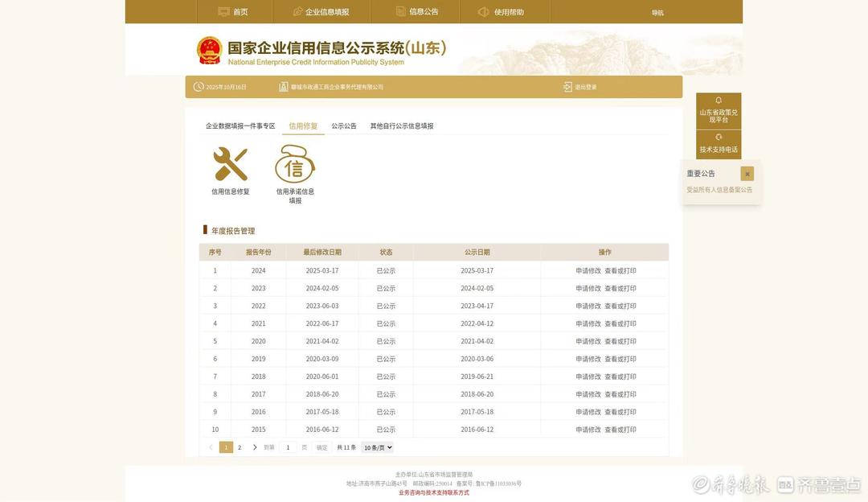Click the 年度报告管理 section heading

pyautogui.click(x=233, y=231)
